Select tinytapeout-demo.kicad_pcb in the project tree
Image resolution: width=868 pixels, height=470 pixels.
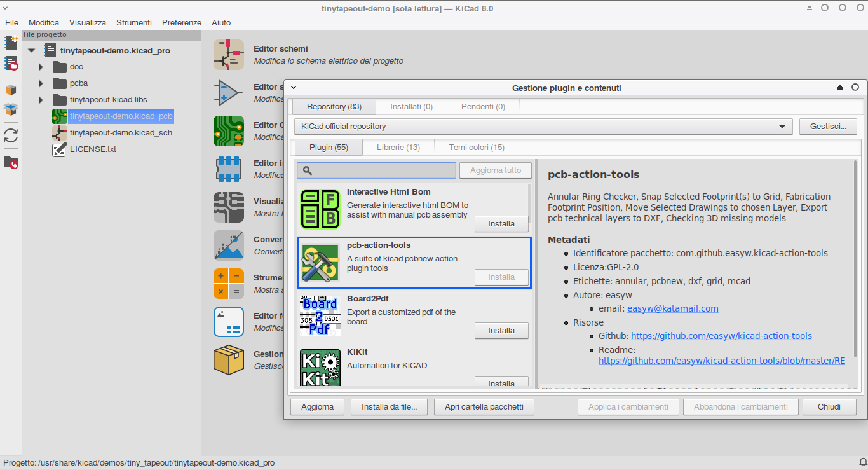(x=121, y=116)
